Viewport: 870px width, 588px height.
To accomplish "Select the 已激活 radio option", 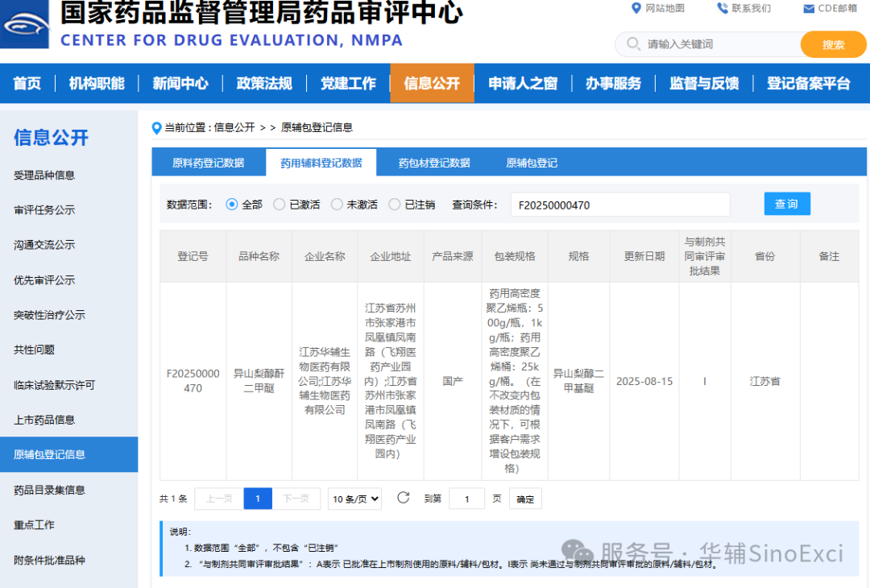I will tap(279, 205).
